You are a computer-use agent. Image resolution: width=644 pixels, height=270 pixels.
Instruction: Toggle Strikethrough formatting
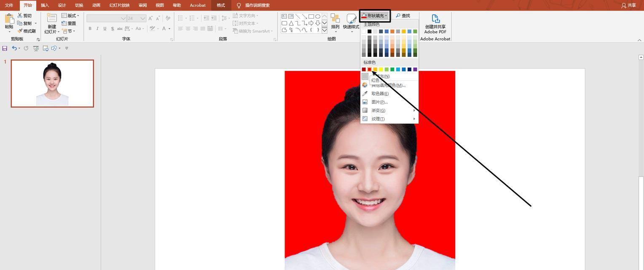point(120,29)
